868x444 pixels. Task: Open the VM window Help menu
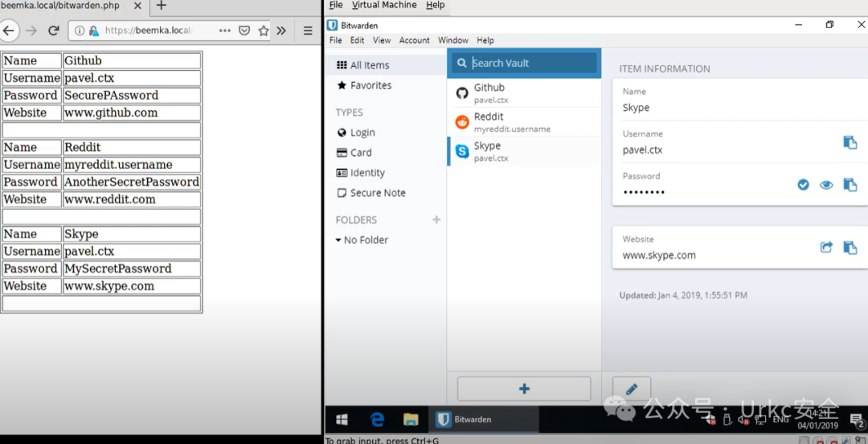(x=435, y=5)
